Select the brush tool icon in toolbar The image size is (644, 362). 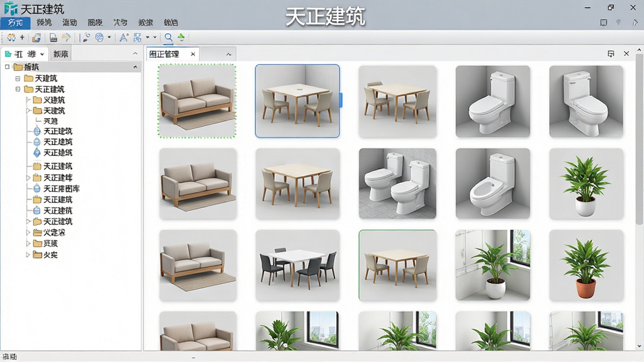click(x=86, y=38)
